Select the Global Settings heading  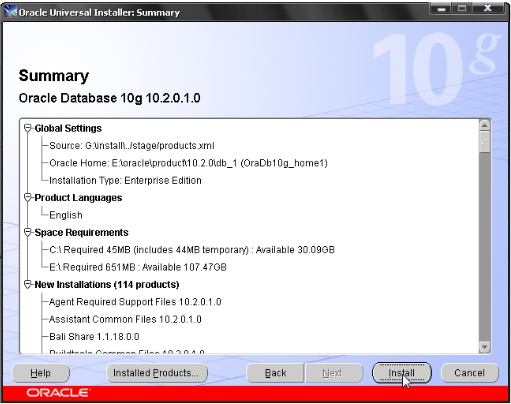[x=68, y=128]
